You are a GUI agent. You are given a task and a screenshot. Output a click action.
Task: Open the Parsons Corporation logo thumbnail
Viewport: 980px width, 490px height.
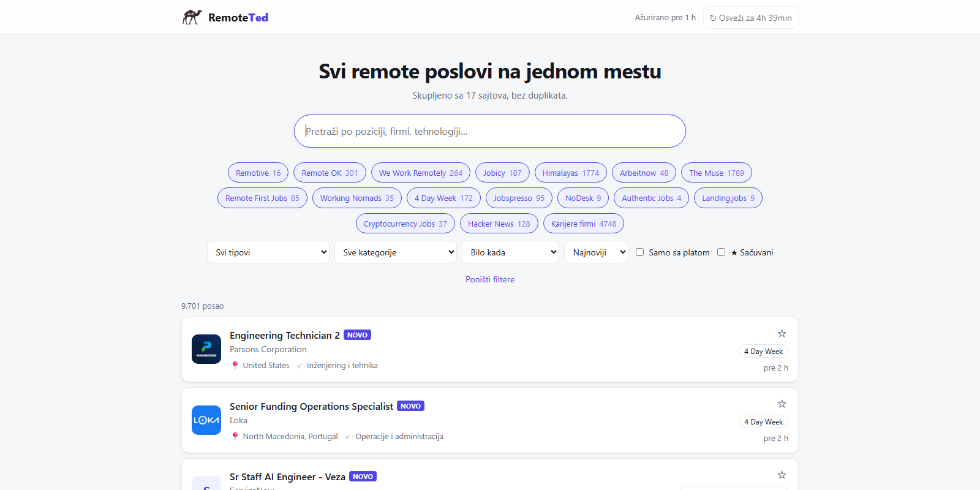[206, 349]
